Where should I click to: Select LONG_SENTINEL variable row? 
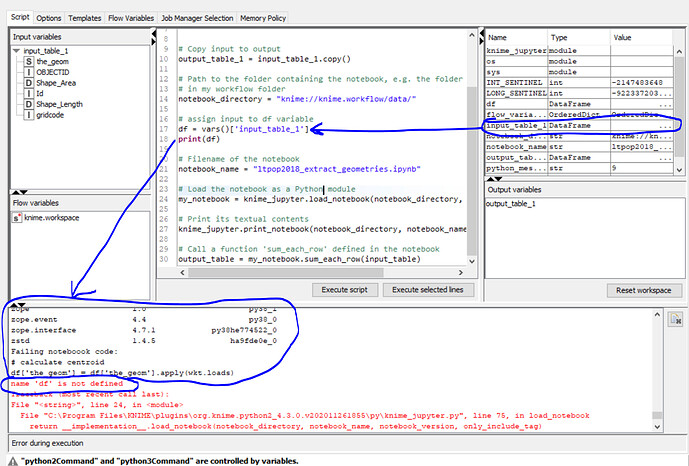click(x=579, y=93)
